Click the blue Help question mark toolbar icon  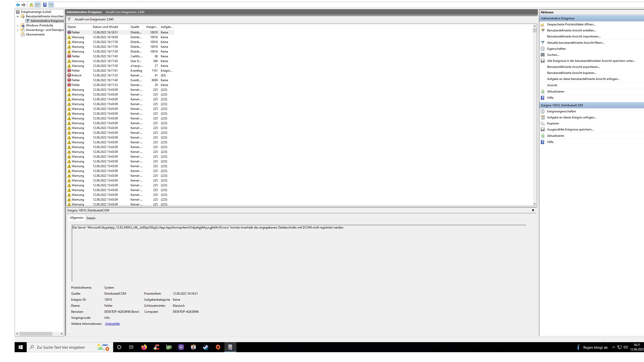(x=45, y=5)
